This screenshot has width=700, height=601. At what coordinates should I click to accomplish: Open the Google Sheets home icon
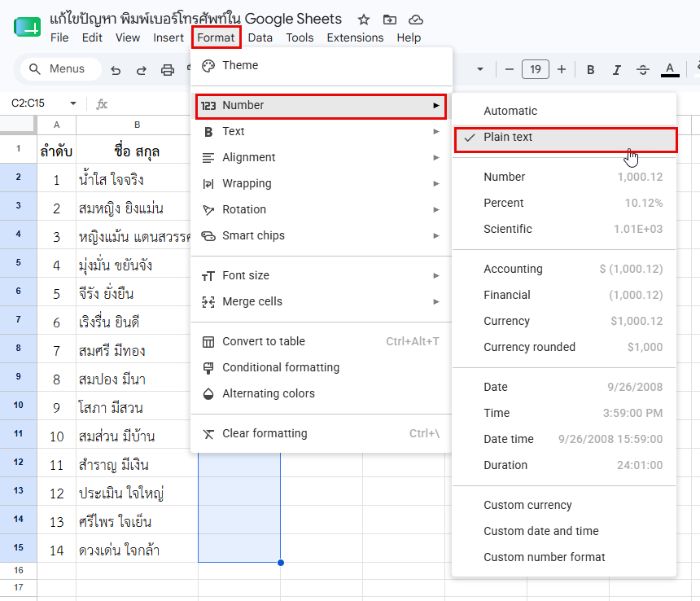point(27,28)
